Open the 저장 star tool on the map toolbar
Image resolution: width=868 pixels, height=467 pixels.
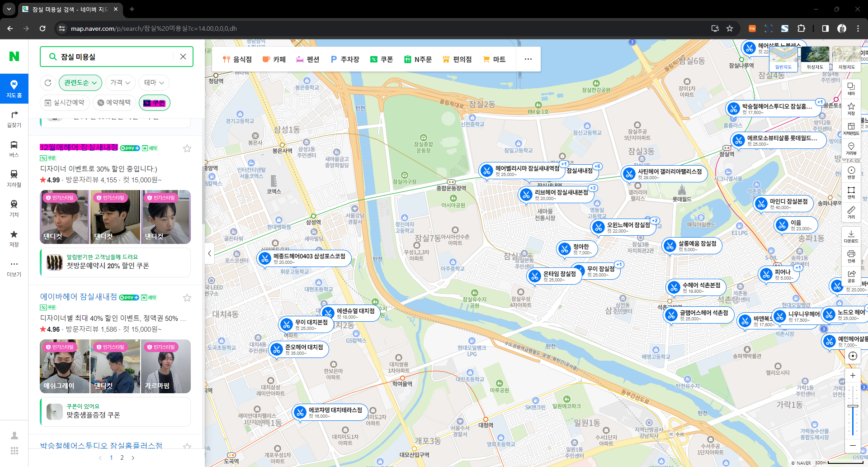[x=851, y=109]
